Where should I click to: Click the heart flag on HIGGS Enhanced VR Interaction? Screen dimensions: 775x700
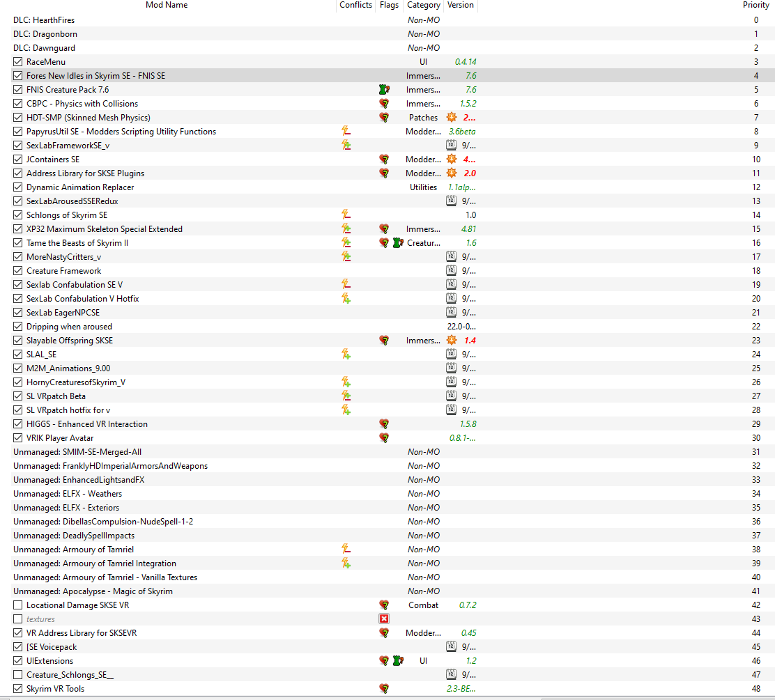tap(384, 424)
